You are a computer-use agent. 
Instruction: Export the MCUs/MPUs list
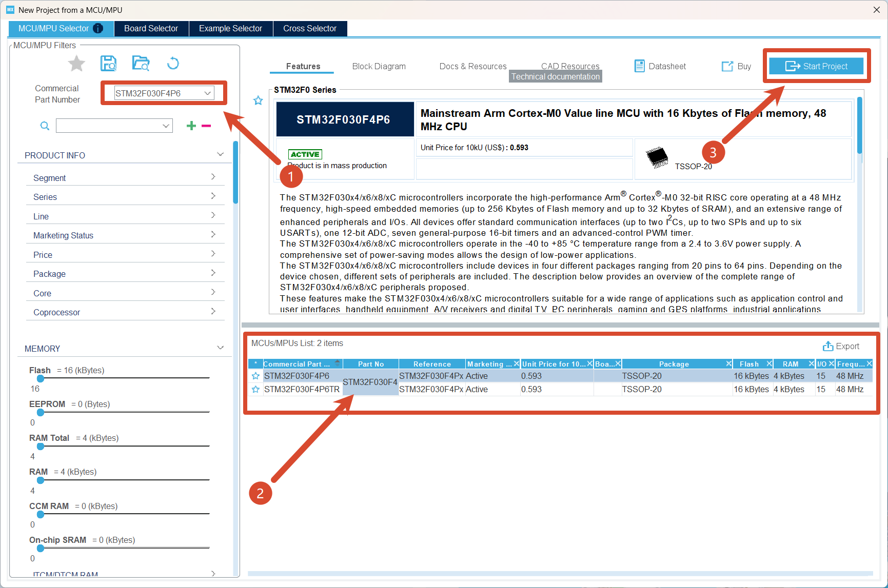click(841, 346)
